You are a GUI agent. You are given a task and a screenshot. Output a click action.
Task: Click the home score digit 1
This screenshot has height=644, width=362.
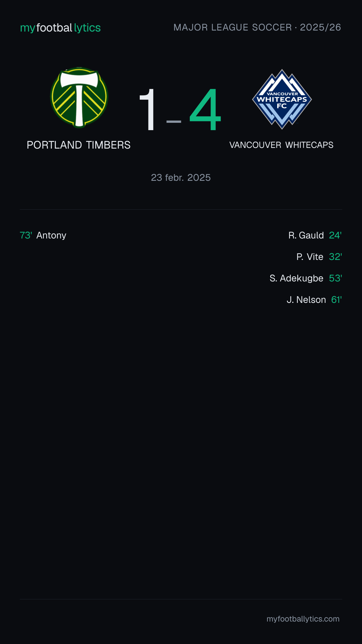pos(147,109)
